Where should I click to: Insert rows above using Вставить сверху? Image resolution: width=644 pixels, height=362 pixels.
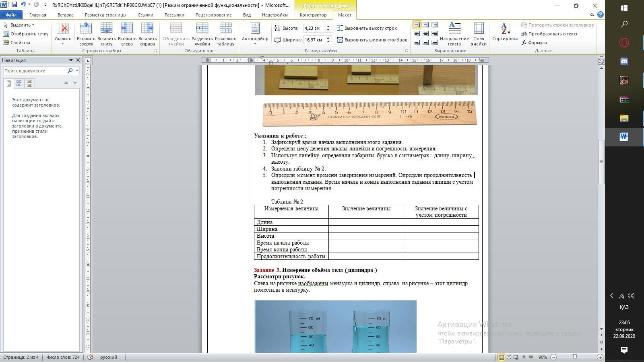[x=86, y=34]
